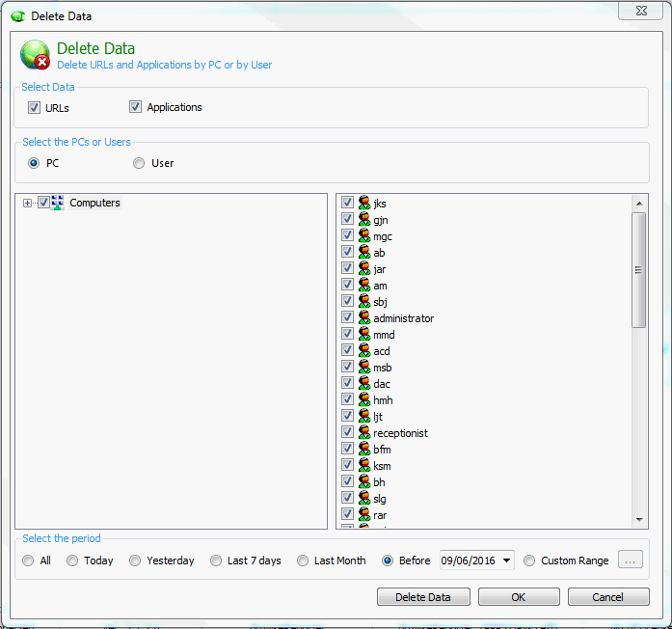
Task: Open the Before date dropdown arrow
Action: point(506,561)
